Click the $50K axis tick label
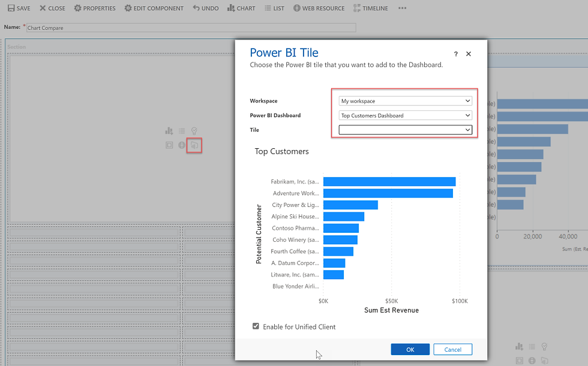 pos(391,301)
